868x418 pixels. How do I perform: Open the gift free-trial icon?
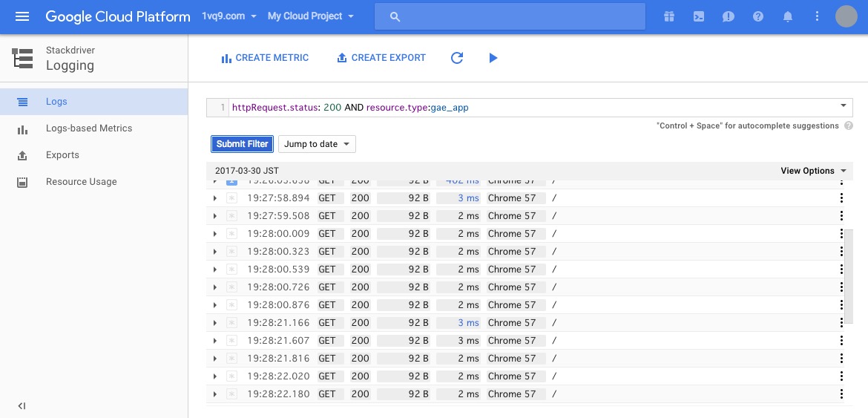(669, 16)
